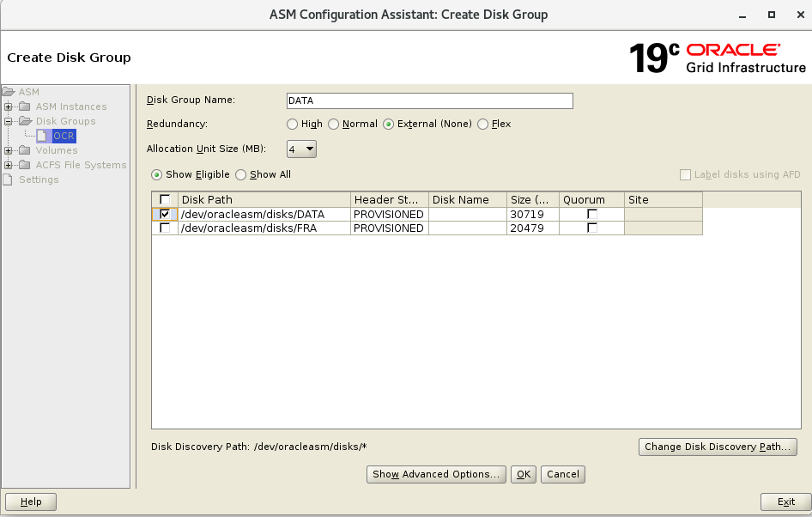Viewport: 812px width, 517px height.
Task: Select High redundancy
Action: [x=293, y=125]
